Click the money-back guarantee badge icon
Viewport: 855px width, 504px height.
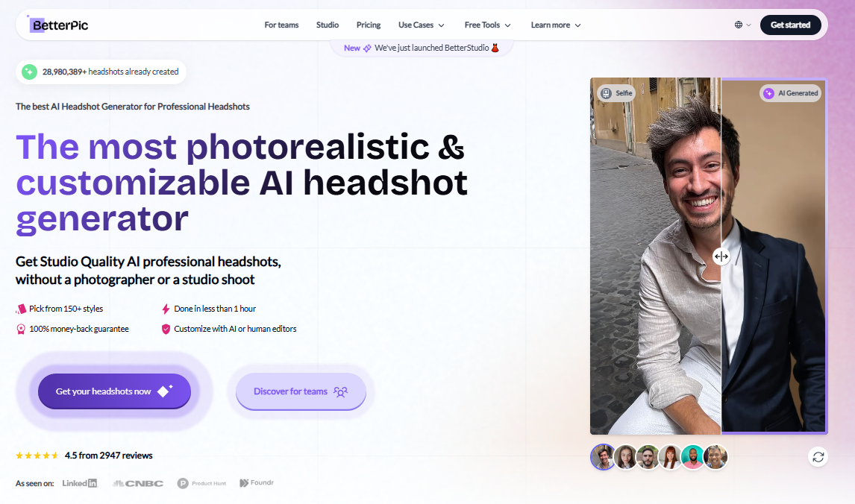pyautogui.click(x=21, y=329)
